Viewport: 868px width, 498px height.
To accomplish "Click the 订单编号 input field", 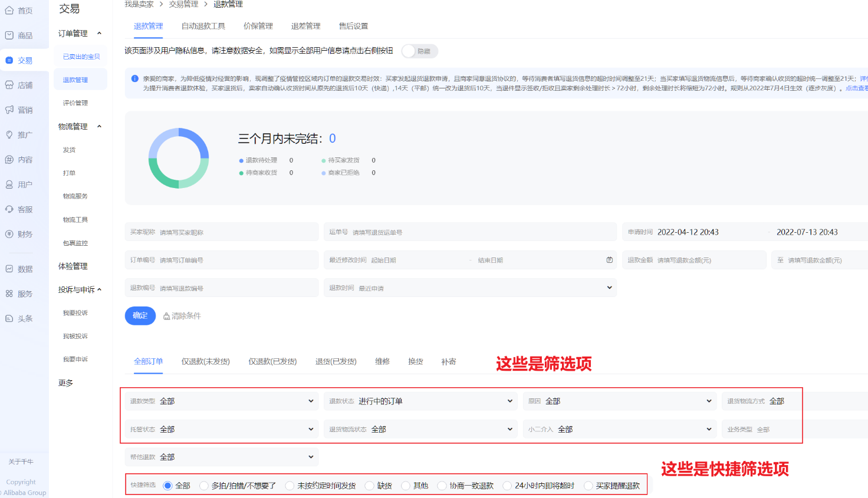I will (222, 260).
